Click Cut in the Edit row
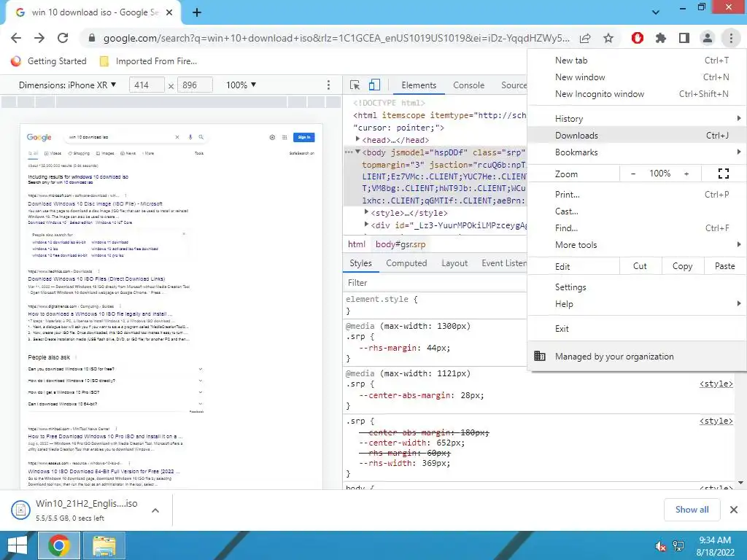This screenshot has width=747, height=560. coord(640,266)
